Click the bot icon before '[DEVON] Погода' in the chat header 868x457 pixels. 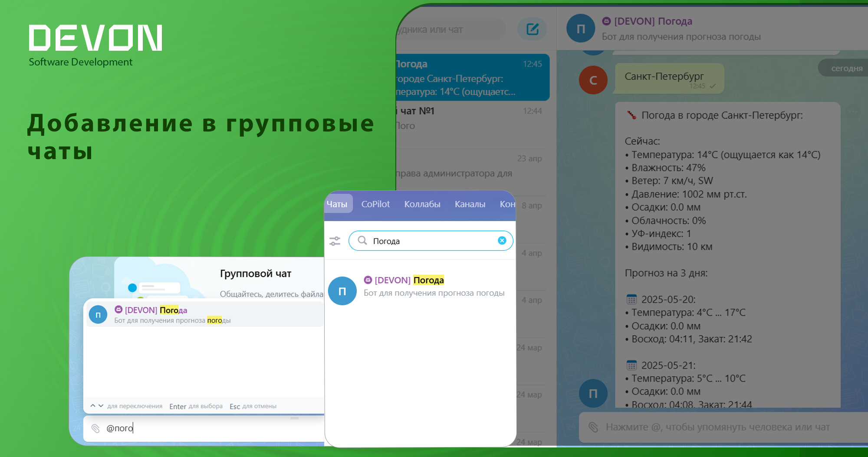pos(606,21)
